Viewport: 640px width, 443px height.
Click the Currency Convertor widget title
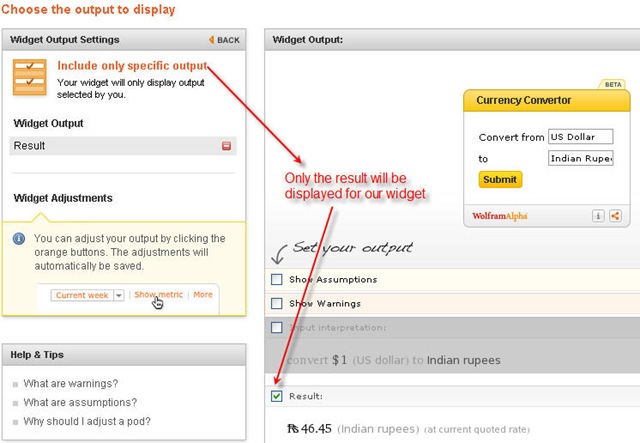click(523, 100)
